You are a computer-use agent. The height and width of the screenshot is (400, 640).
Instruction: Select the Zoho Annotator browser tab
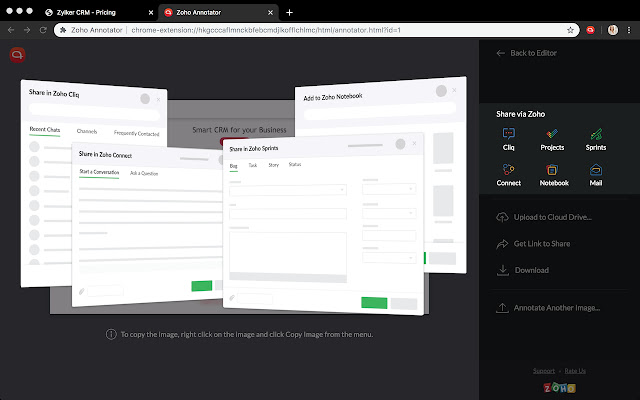pyautogui.click(x=210, y=12)
